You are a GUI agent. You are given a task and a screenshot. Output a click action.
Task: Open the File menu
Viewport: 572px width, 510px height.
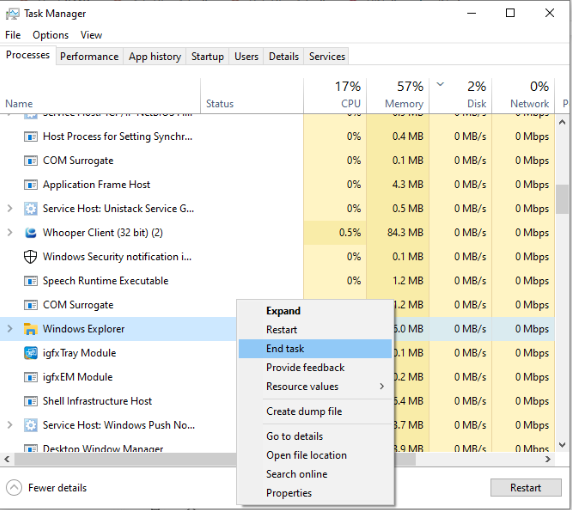pyautogui.click(x=13, y=35)
